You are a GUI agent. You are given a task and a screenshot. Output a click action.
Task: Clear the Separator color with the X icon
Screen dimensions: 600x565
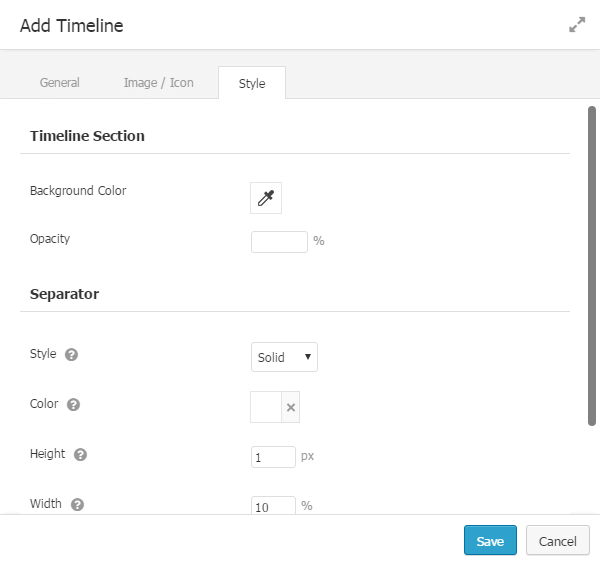[291, 407]
